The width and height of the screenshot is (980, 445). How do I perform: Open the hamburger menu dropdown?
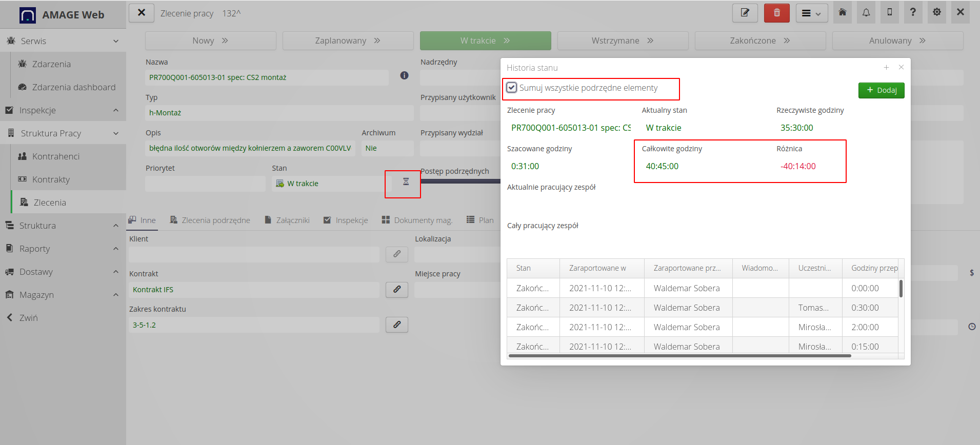[x=811, y=13]
